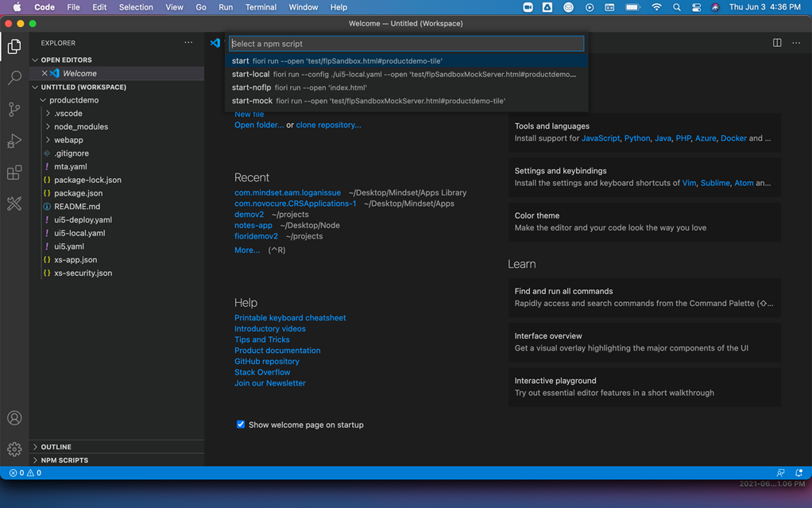Viewport: 812px width, 508px height.
Task: Open the Search view icon
Action: (14, 78)
